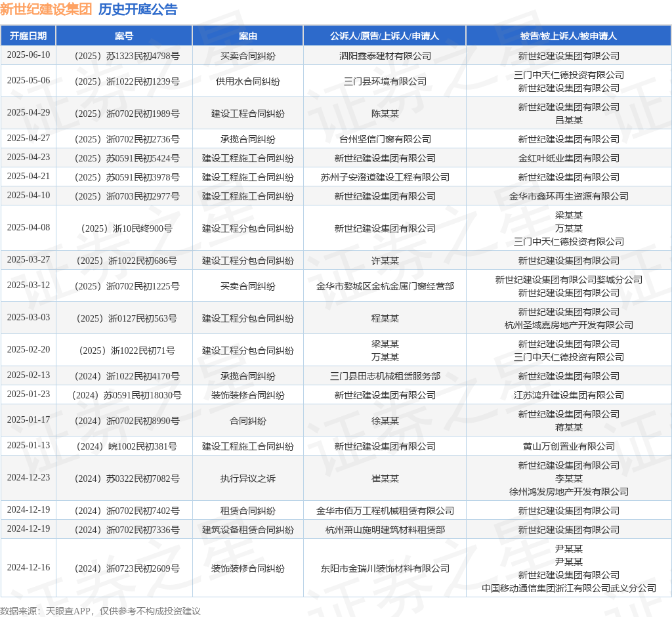Select date cell 2025-05-06
Screen dimensions: 672x617
click(x=28, y=81)
